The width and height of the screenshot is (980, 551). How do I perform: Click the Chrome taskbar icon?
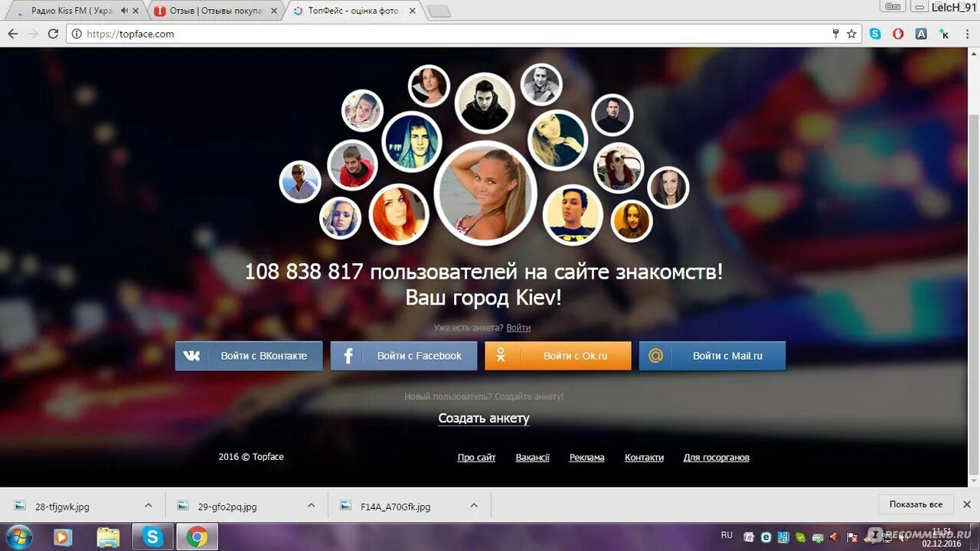(x=197, y=537)
